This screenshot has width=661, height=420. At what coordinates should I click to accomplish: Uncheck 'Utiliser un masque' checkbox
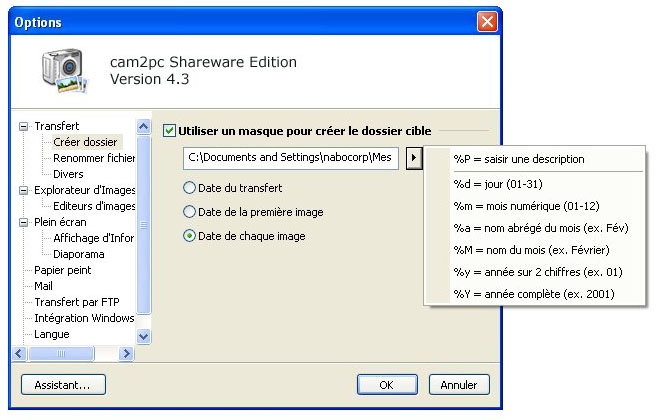pos(169,131)
